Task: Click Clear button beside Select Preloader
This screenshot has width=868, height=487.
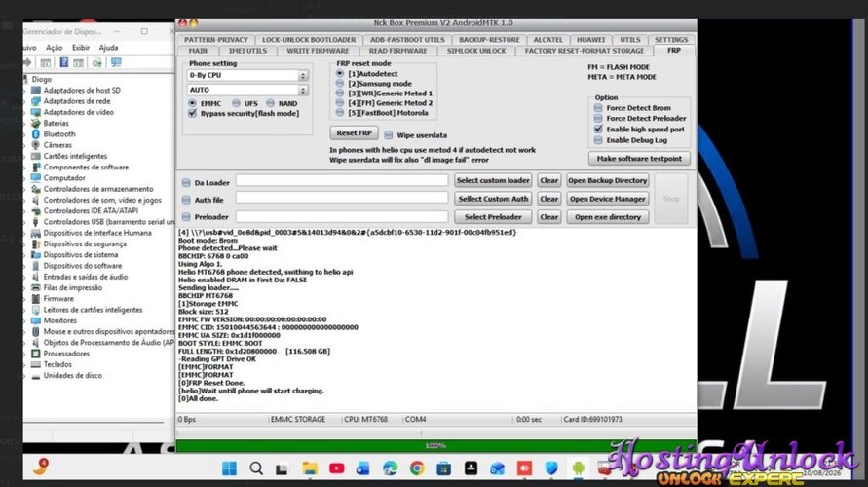Action: point(549,217)
